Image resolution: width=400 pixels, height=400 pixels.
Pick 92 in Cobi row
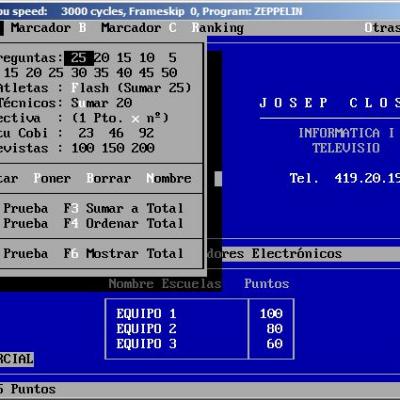click(x=146, y=133)
